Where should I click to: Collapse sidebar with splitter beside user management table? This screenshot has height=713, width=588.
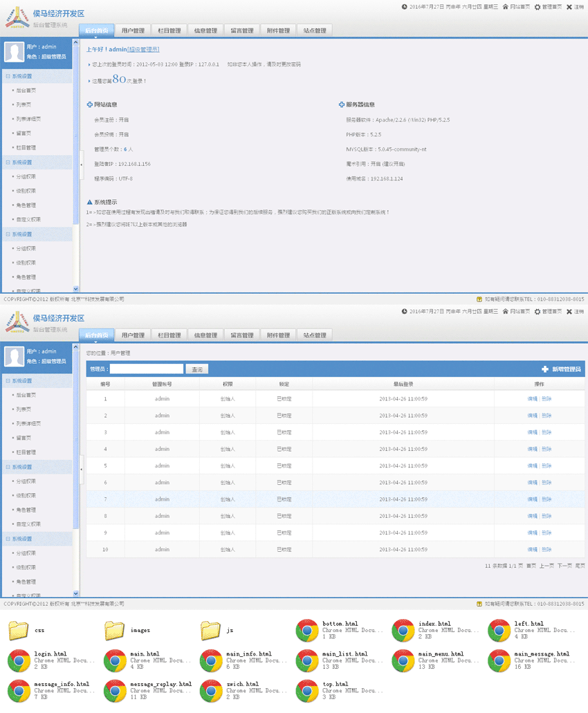pyautogui.click(x=81, y=469)
